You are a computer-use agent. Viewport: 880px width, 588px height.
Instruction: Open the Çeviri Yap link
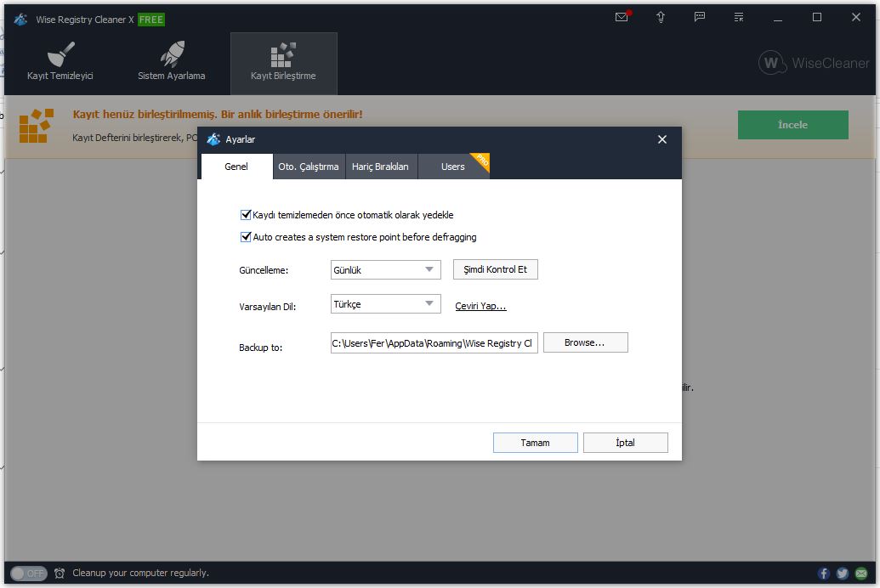(480, 306)
